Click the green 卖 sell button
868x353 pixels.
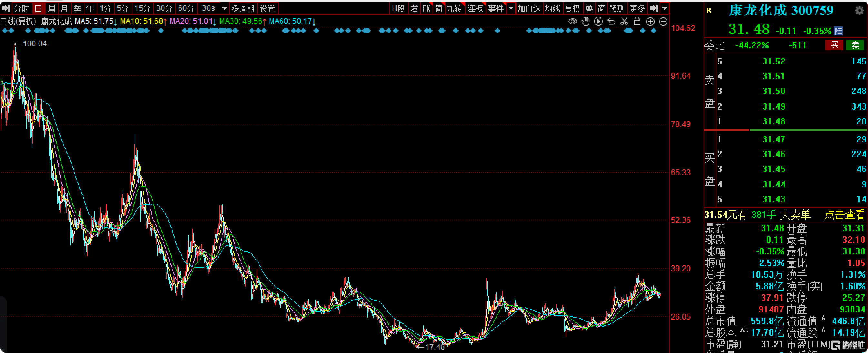coord(855,45)
